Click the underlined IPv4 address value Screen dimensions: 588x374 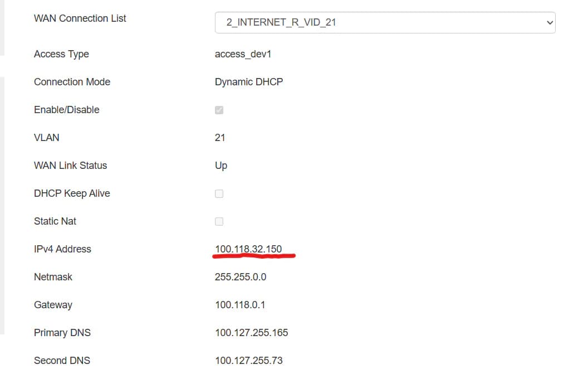click(x=248, y=249)
